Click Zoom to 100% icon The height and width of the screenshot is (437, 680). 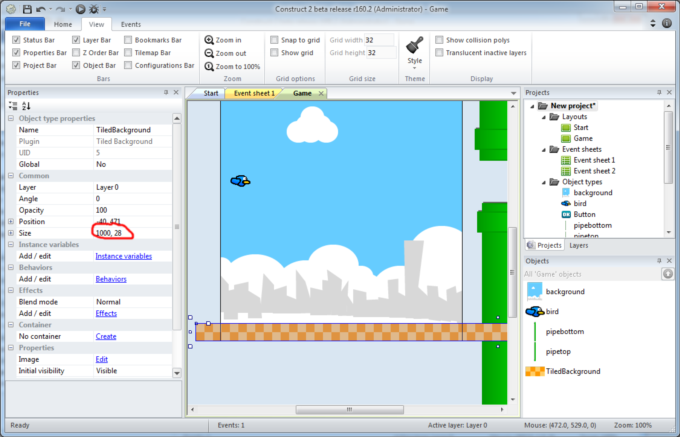pos(209,66)
